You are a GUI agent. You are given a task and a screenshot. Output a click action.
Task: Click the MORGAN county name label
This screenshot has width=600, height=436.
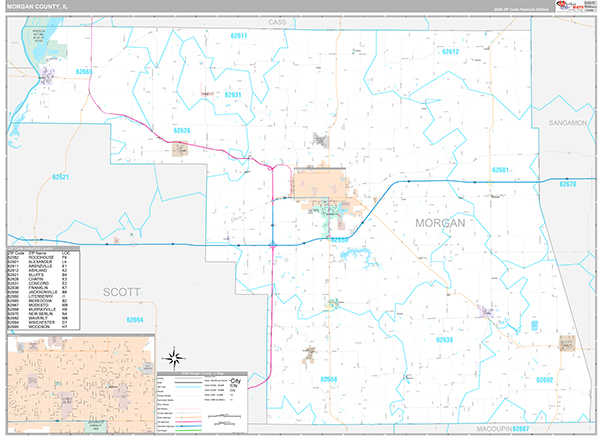[x=440, y=223]
